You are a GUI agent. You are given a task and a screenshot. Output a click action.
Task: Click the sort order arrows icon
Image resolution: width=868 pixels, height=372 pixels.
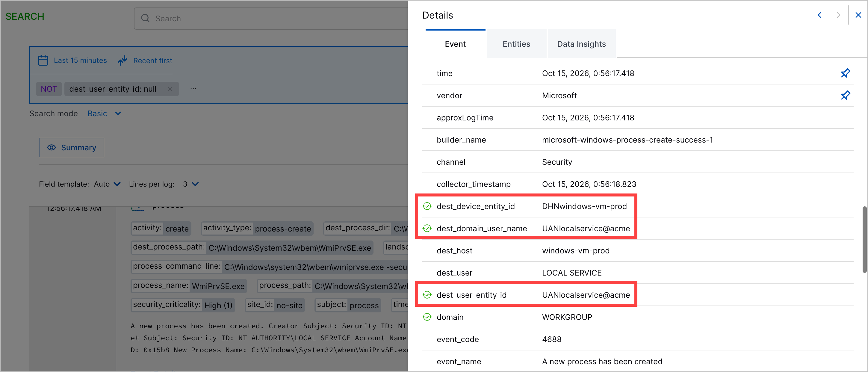pos(122,61)
